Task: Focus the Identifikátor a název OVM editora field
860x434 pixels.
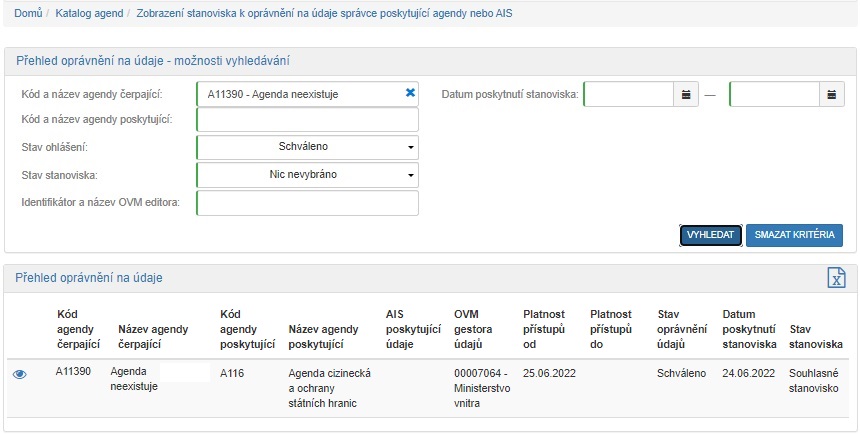Action: pyautogui.click(x=308, y=203)
